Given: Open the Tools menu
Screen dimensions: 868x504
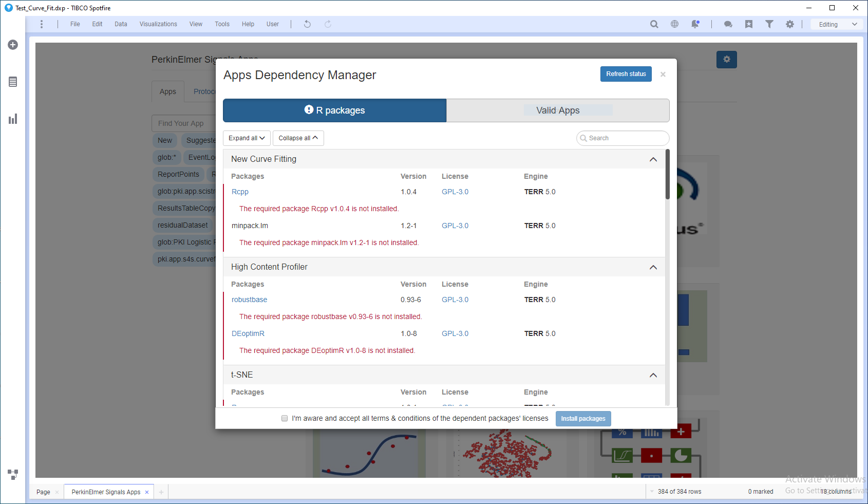Looking at the screenshot, I should coord(222,24).
